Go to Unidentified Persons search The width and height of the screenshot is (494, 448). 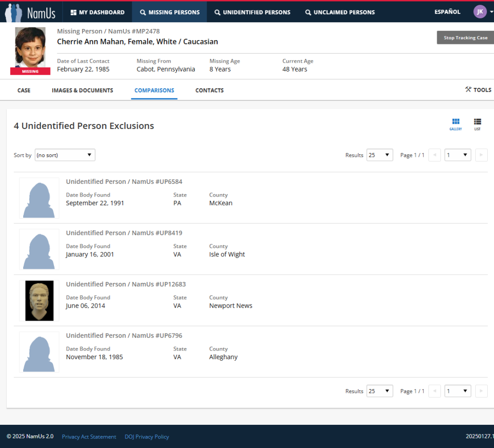tap(252, 12)
